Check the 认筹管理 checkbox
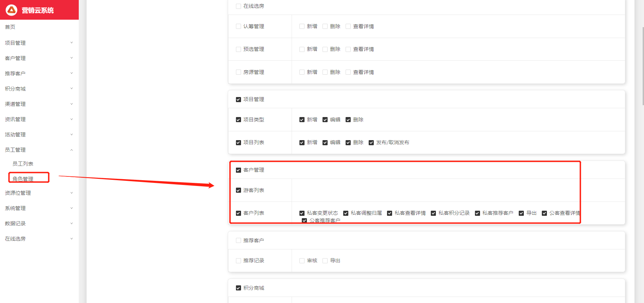Viewport: 644px width, 303px height. click(238, 26)
